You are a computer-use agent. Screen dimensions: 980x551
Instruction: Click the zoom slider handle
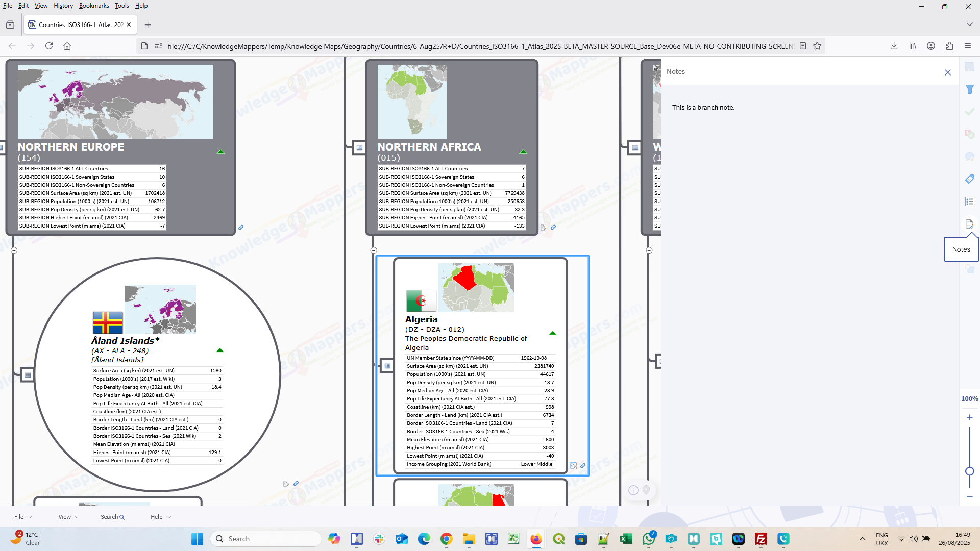point(970,471)
